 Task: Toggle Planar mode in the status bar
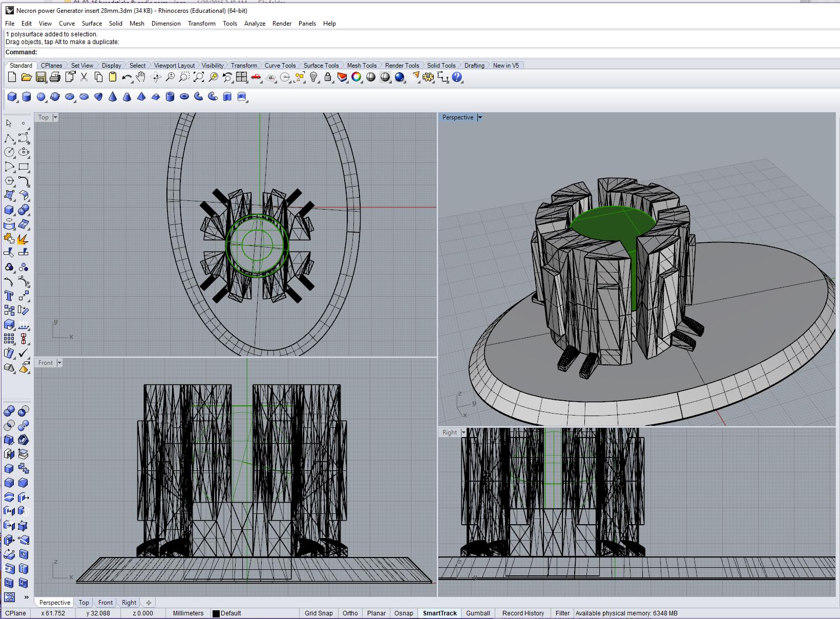coord(376,613)
